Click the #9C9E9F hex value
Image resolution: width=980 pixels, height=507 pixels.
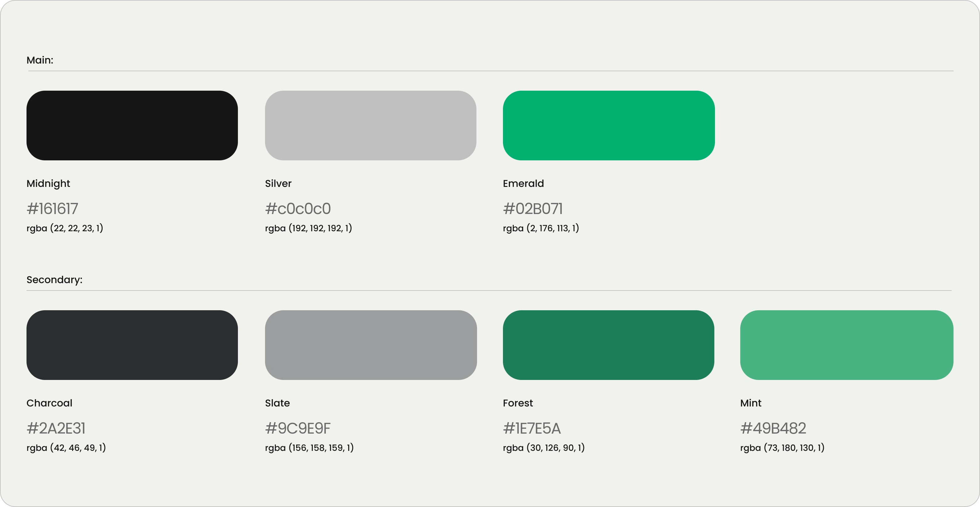[298, 428]
